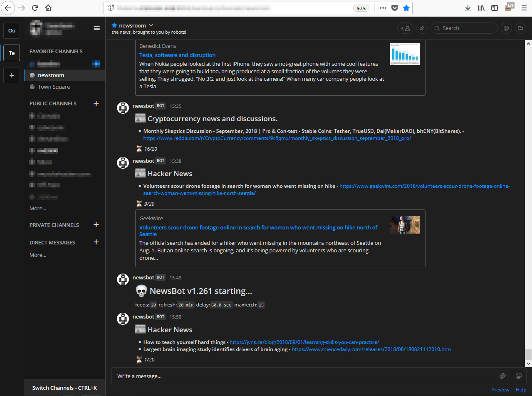Click the Search input field

tap(464, 28)
